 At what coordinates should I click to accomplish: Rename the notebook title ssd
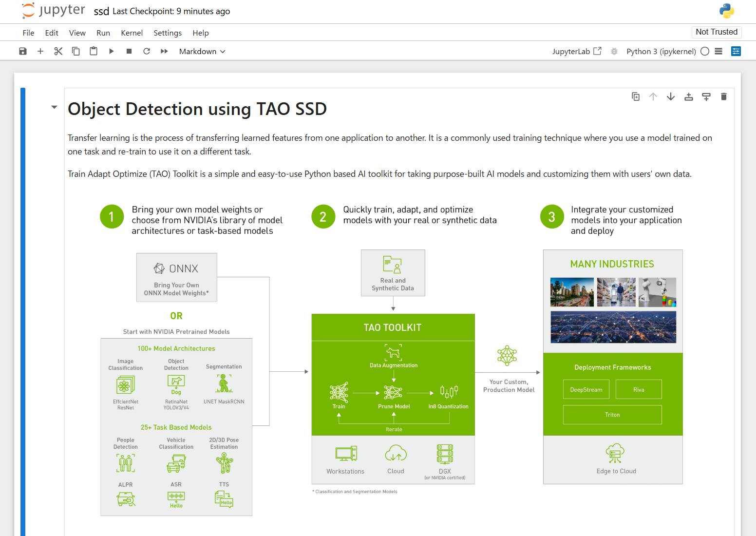pyautogui.click(x=101, y=11)
